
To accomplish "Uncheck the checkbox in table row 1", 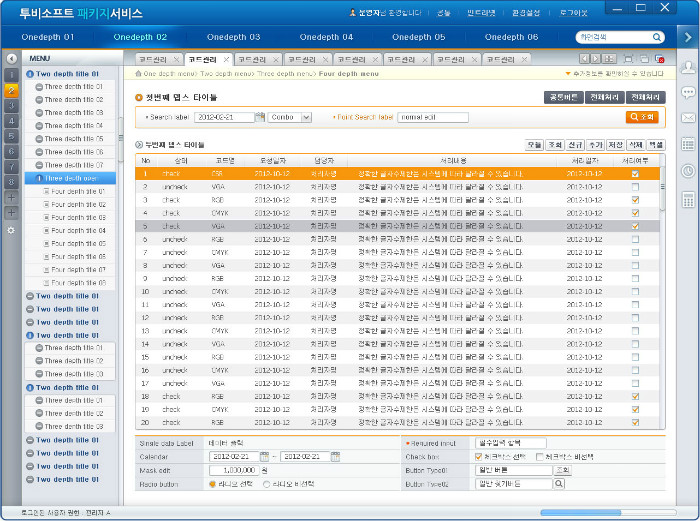I will (635, 173).
